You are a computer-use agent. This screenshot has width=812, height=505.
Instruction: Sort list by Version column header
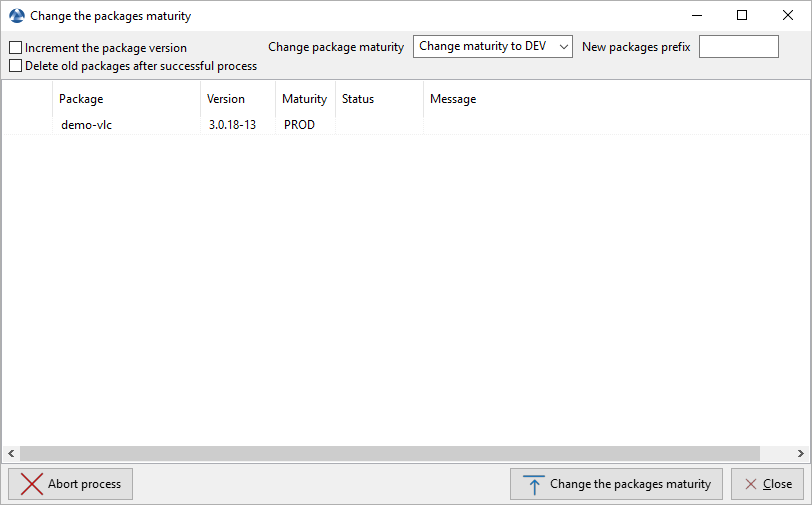pos(226,99)
